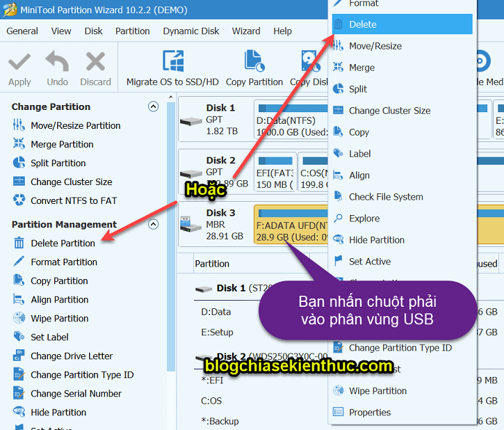Click Change Drive Letter icon
Image resolution: width=504 pixels, height=430 pixels.
19,356
